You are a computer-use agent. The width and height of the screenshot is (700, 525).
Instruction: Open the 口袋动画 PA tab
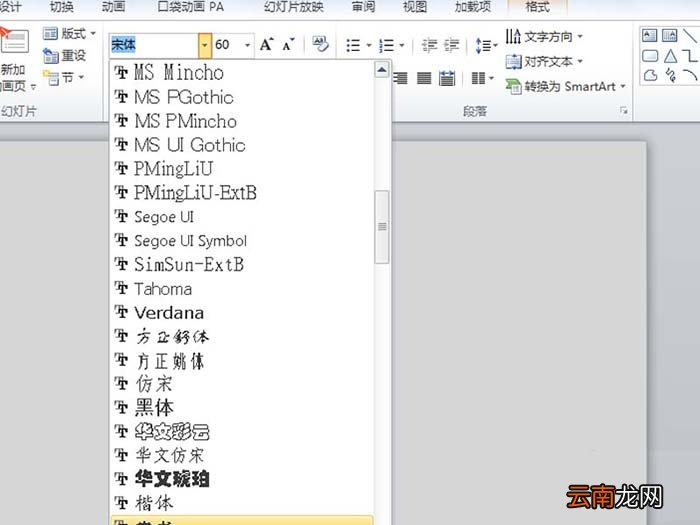pyautogui.click(x=191, y=7)
